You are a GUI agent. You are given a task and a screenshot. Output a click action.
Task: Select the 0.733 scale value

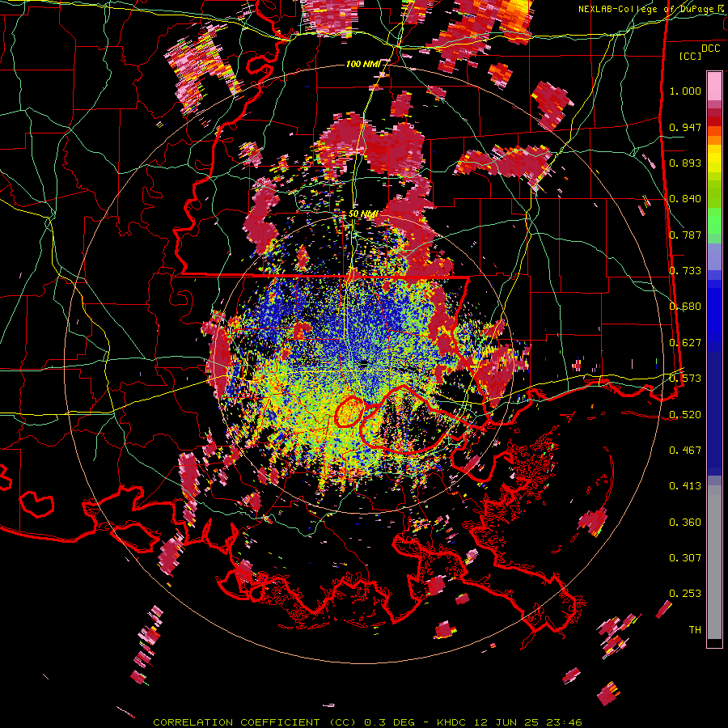[x=685, y=271]
